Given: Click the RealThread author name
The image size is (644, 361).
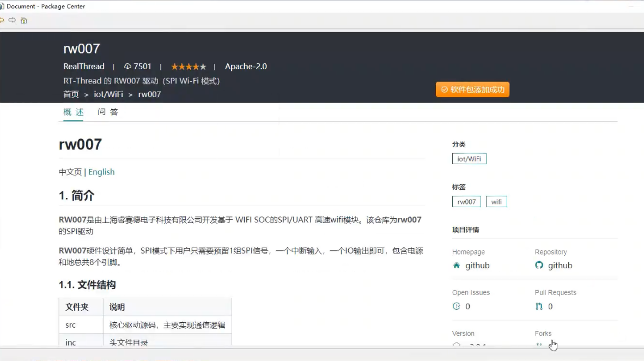Looking at the screenshot, I should (x=84, y=66).
